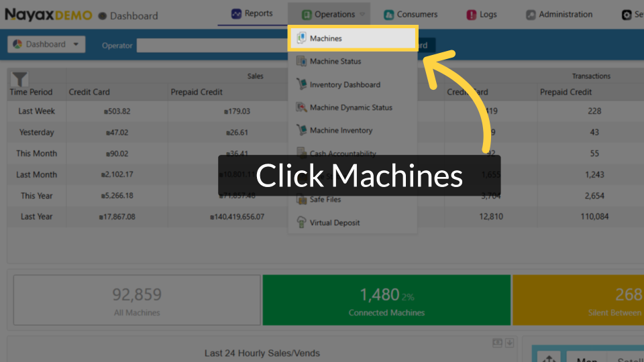
Task: Click the Inventory Dashboard icon
Action: (x=301, y=84)
